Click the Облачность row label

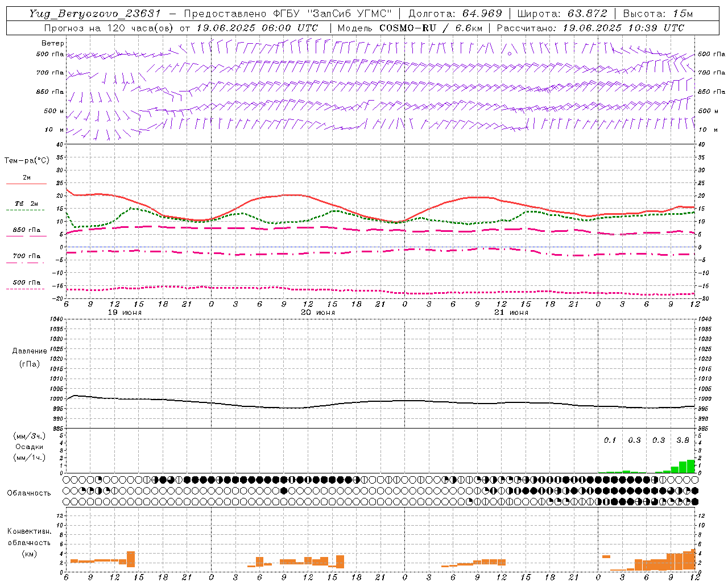tap(29, 493)
